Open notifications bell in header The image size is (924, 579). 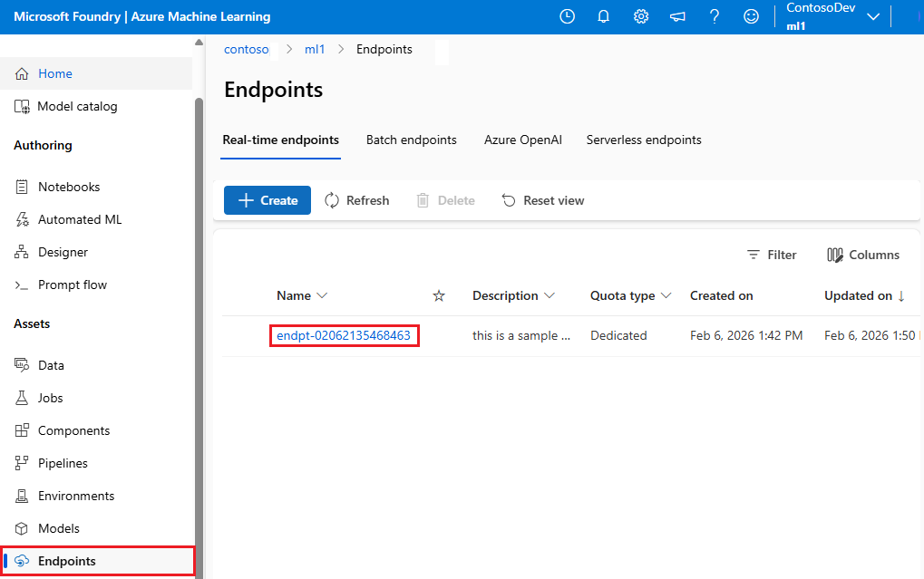[x=604, y=16]
